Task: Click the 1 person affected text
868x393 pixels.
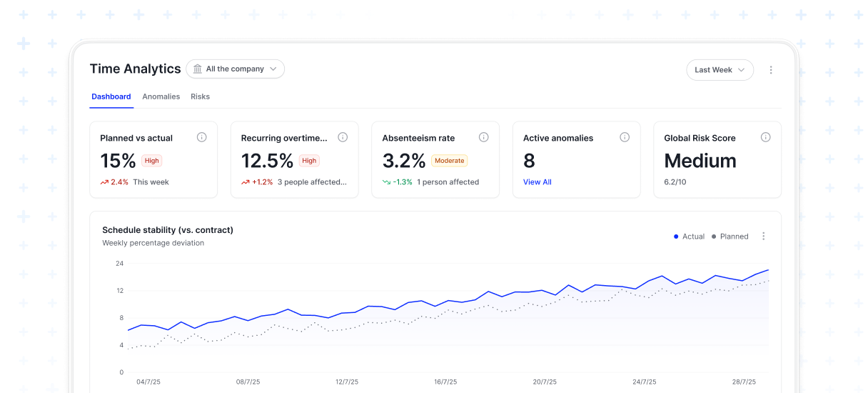Action: coord(448,182)
